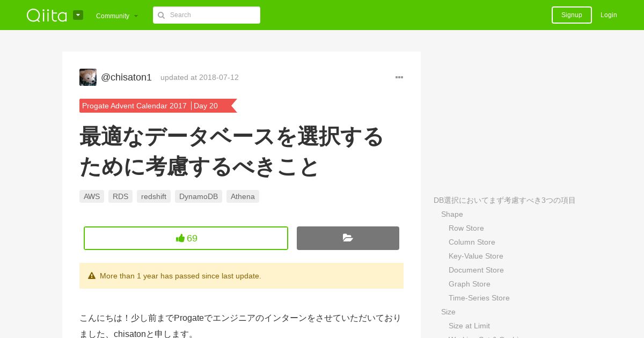Select the DynamoDB tag

coord(199,196)
